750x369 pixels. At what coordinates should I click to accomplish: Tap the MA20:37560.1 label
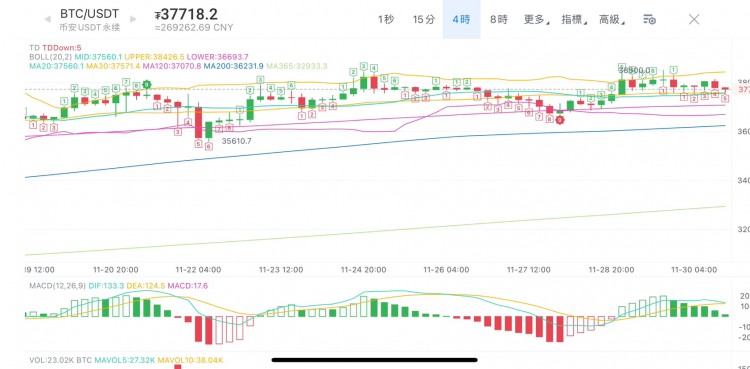tap(56, 65)
